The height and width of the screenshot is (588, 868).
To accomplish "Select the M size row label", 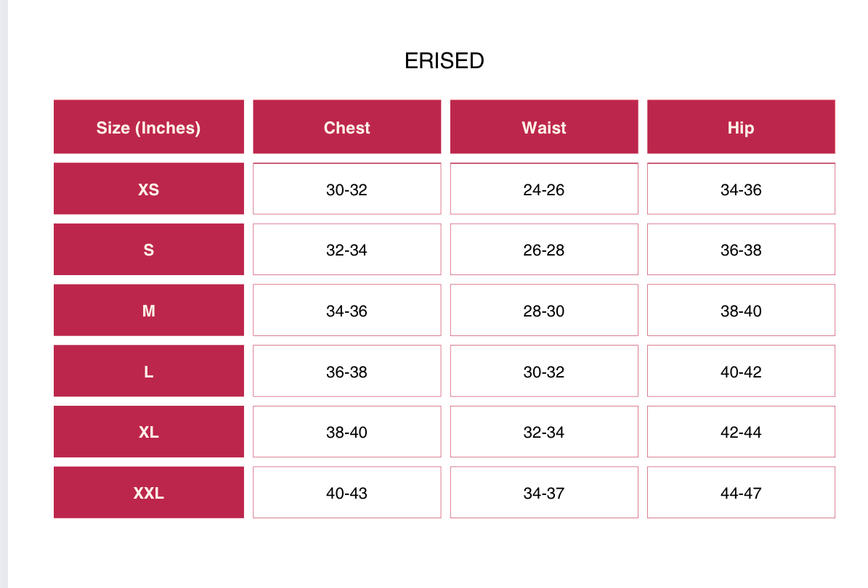I will [148, 310].
